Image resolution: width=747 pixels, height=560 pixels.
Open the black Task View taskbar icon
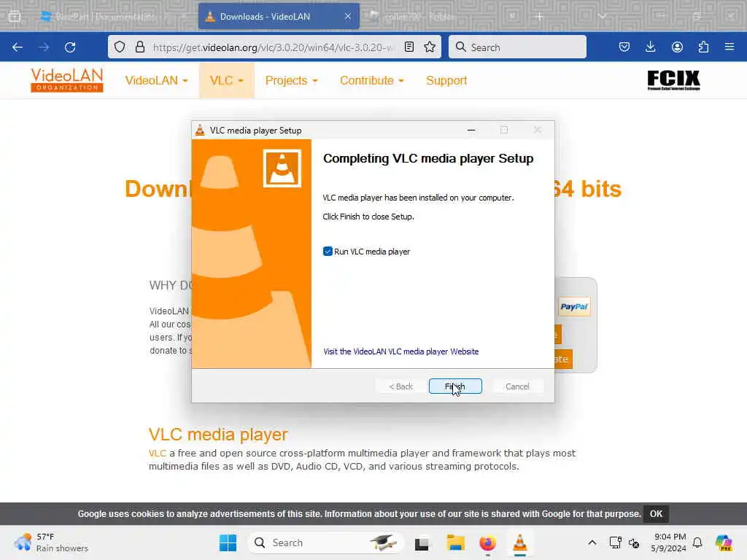click(422, 543)
